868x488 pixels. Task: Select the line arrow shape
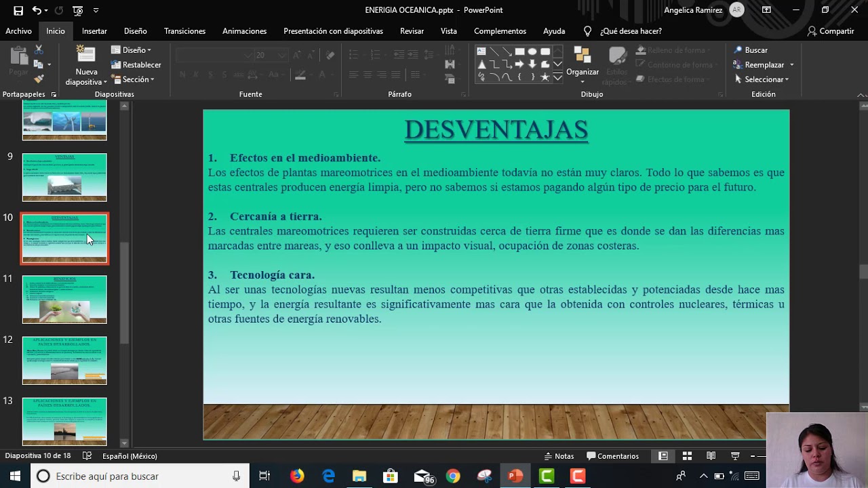(507, 52)
